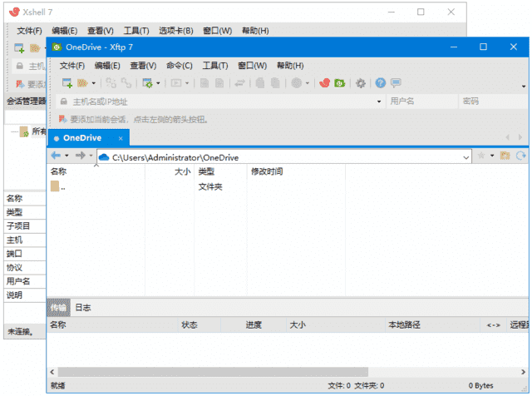Image resolution: width=532 pixels, height=396 pixels.
Task: Open help via the blue question mark icon
Action: tap(381, 83)
